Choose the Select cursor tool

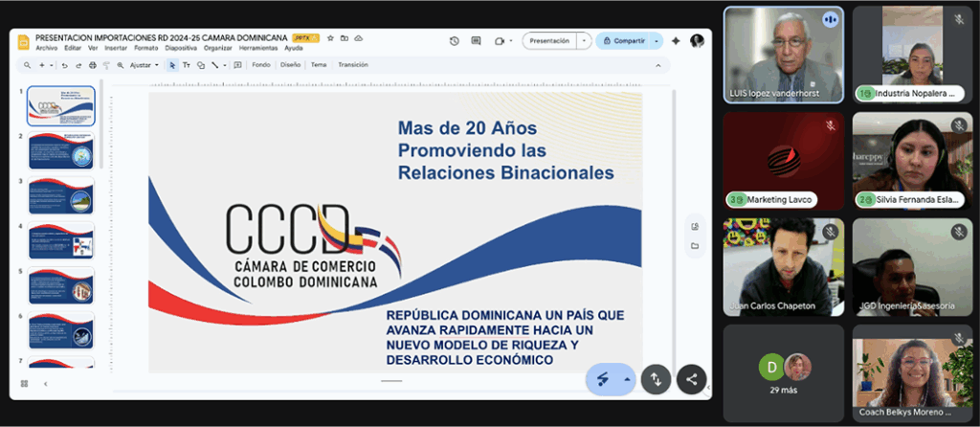tap(172, 65)
